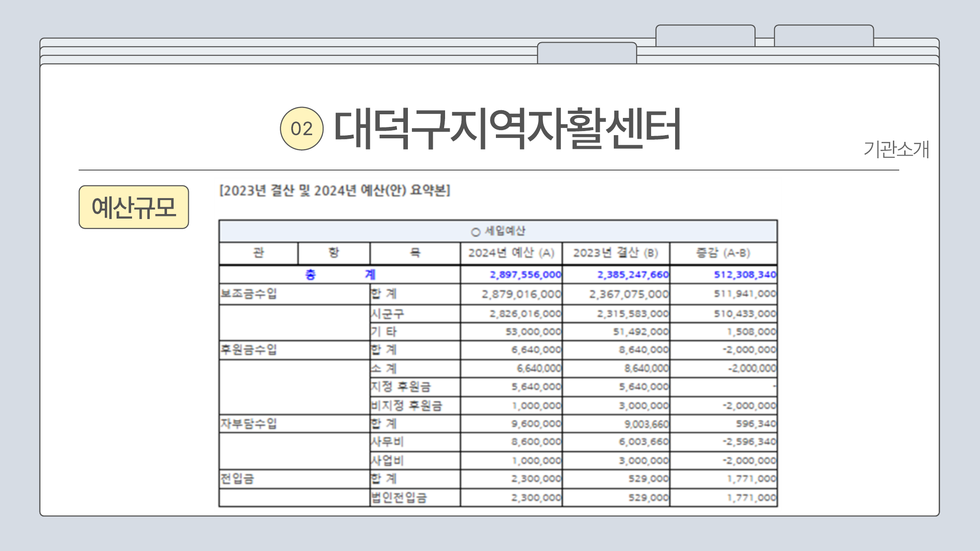
Task: Select total difference 512,308,340
Action: click(745, 275)
